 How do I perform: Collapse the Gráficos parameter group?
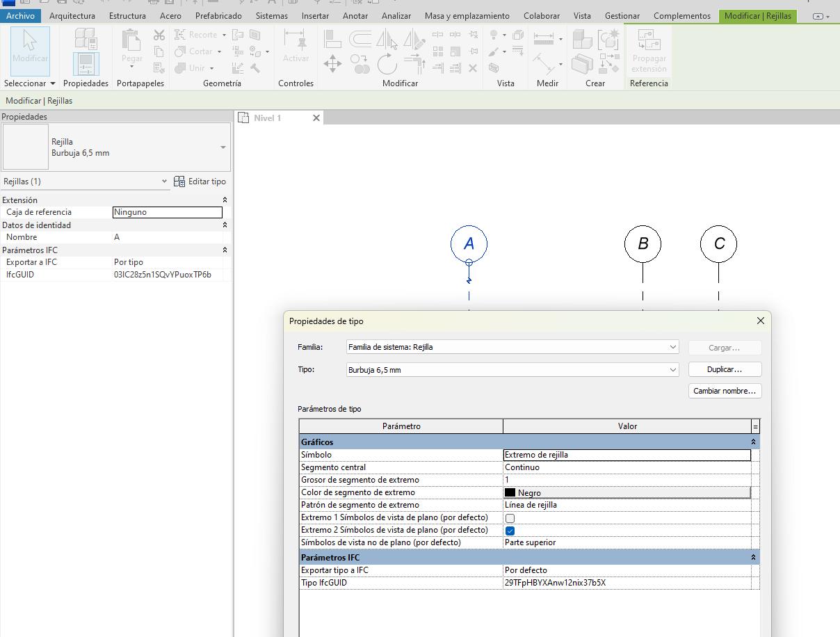(x=753, y=442)
